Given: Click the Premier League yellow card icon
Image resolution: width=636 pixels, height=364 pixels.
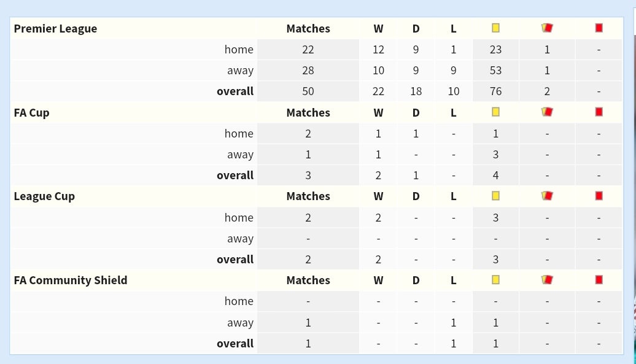Looking at the screenshot, I should point(495,28).
